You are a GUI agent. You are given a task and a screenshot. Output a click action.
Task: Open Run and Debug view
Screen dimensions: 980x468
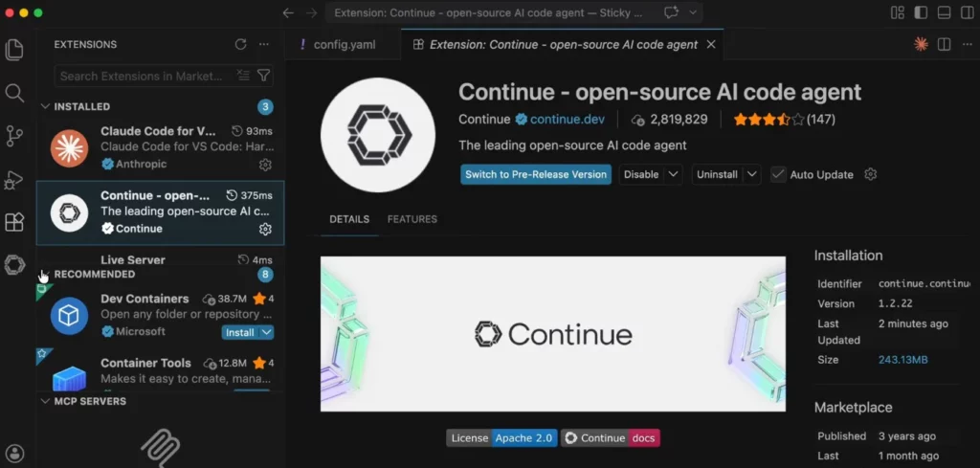tap(14, 180)
